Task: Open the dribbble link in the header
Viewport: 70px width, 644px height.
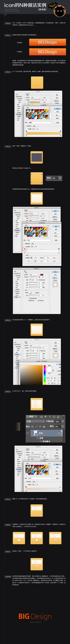Action: point(12,11)
